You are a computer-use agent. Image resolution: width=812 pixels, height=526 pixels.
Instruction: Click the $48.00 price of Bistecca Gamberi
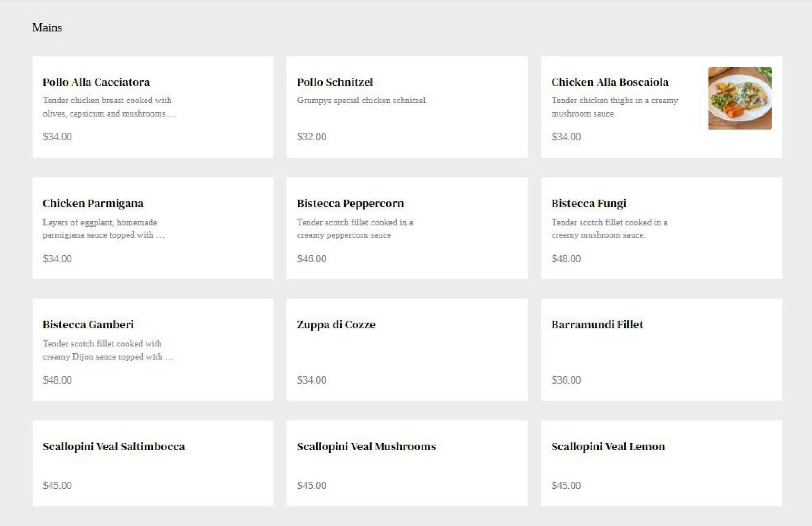pyautogui.click(x=57, y=380)
